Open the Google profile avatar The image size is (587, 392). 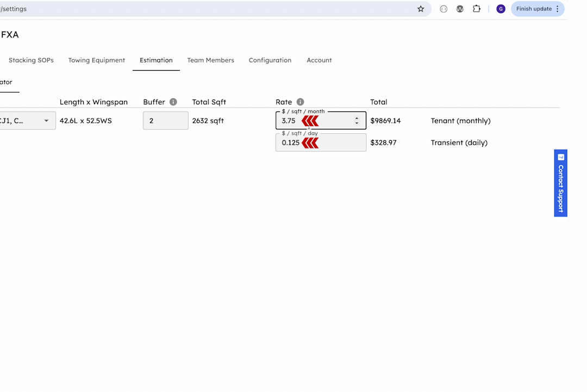[x=501, y=9]
